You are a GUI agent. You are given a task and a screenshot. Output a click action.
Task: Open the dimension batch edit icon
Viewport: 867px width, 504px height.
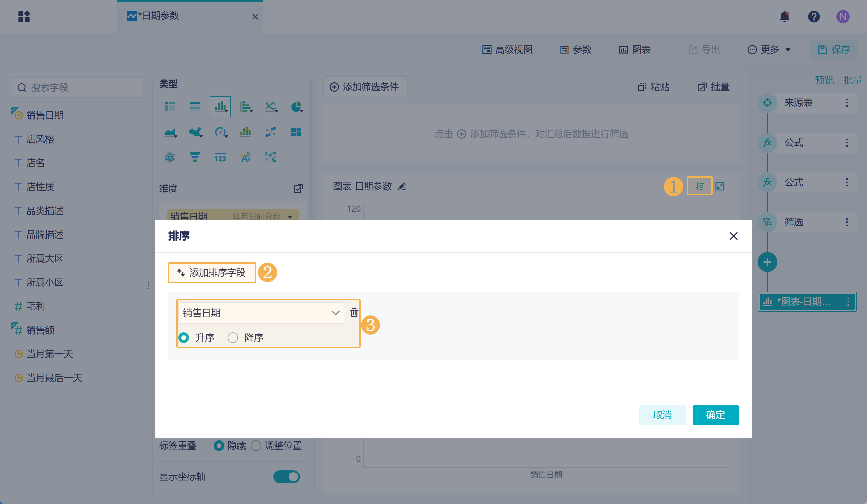pyautogui.click(x=298, y=188)
